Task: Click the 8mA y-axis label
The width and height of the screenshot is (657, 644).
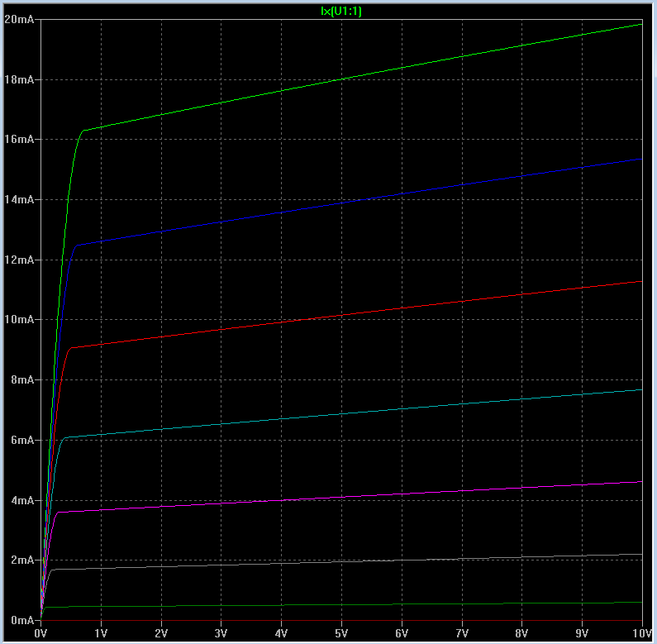Action: tap(22, 379)
